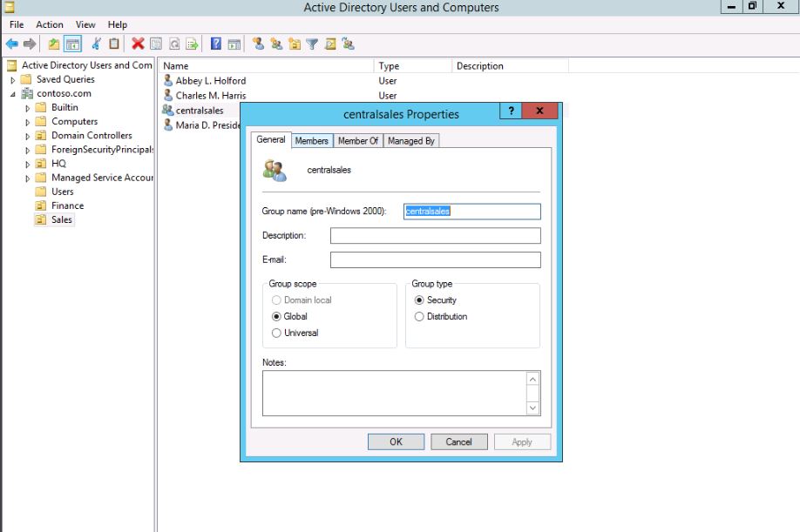Viewport: 800px width, 532px height.
Task: Refresh the view with the toolbar Refresh icon
Action: (x=174, y=44)
